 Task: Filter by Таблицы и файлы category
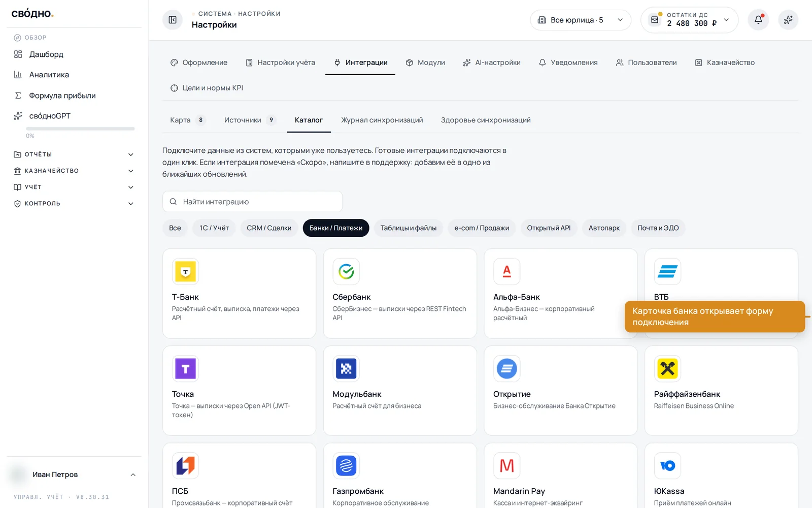[409, 228]
